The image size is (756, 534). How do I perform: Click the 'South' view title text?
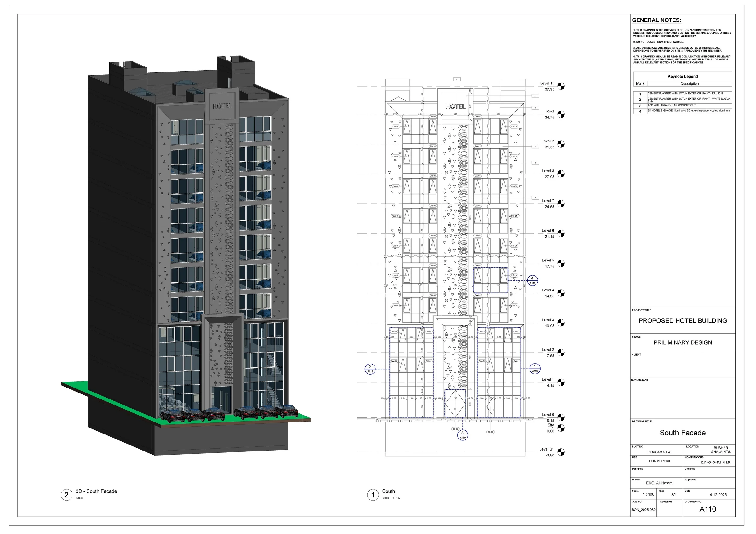click(388, 491)
